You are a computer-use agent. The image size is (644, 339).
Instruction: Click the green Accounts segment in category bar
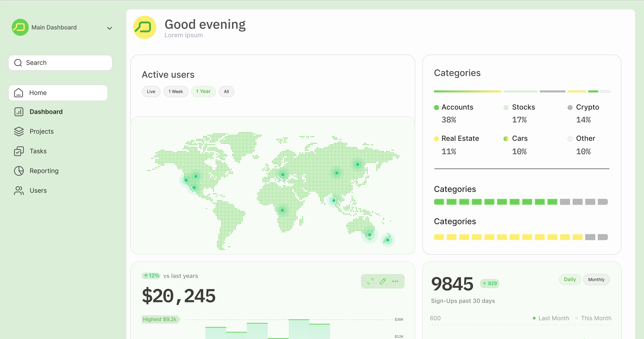click(467, 92)
